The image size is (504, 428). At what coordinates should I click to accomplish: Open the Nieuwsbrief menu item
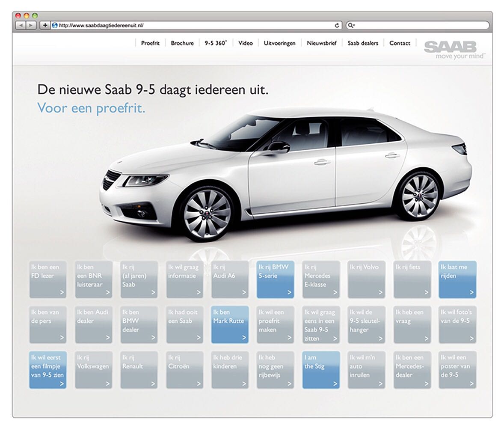[321, 43]
